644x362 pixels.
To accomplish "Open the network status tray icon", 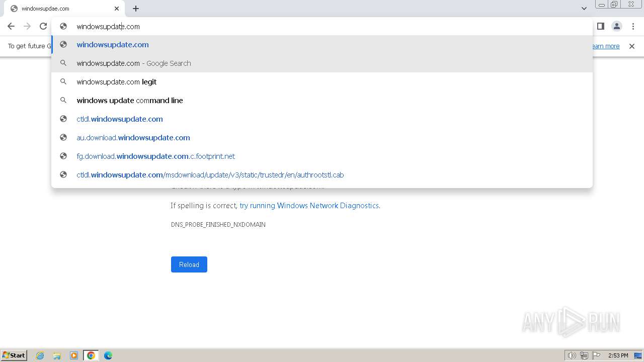I will click(x=584, y=355).
